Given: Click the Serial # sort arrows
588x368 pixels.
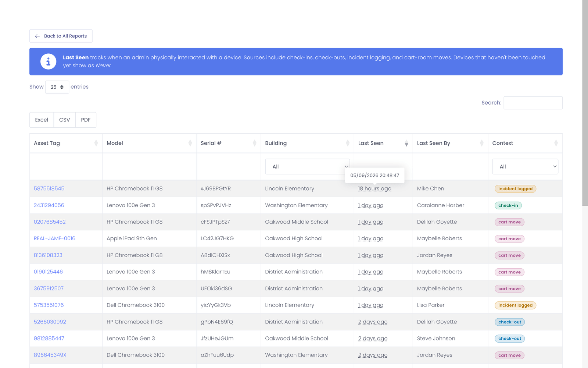Looking at the screenshot, I should coord(254,143).
